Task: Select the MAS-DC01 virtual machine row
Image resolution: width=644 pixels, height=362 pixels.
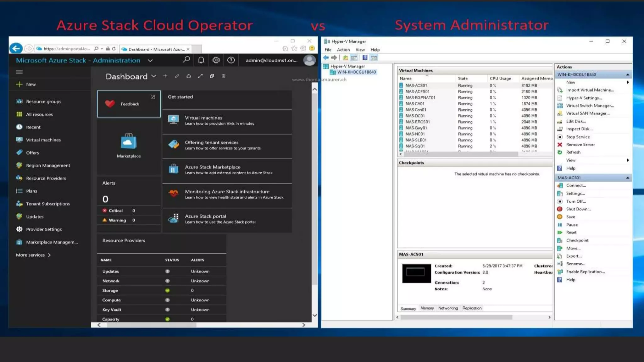Action: point(415,116)
